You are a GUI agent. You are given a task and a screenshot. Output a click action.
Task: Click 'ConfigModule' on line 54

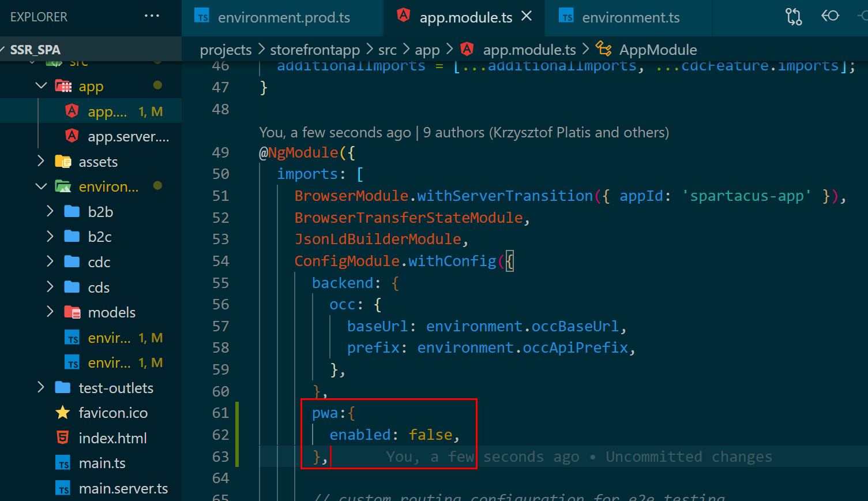pyautogui.click(x=347, y=261)
